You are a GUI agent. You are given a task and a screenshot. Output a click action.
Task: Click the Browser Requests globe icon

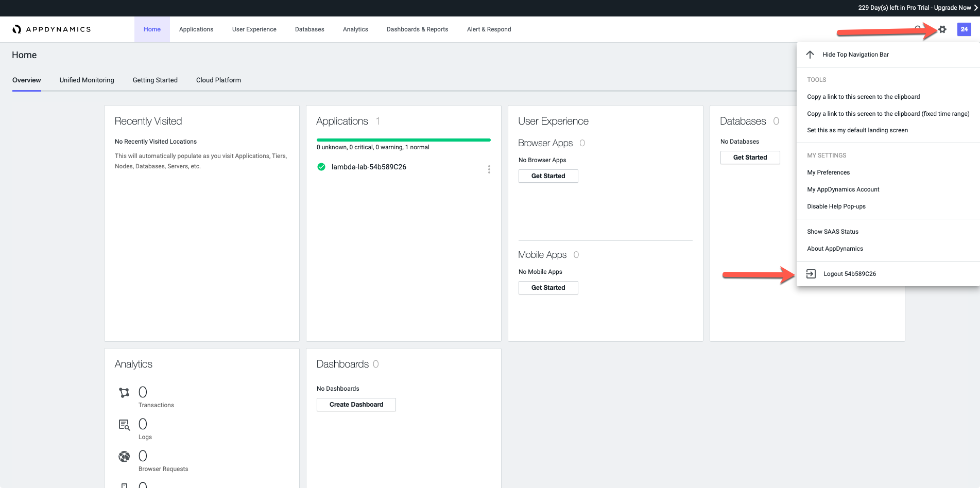click(x=124, y=457)
